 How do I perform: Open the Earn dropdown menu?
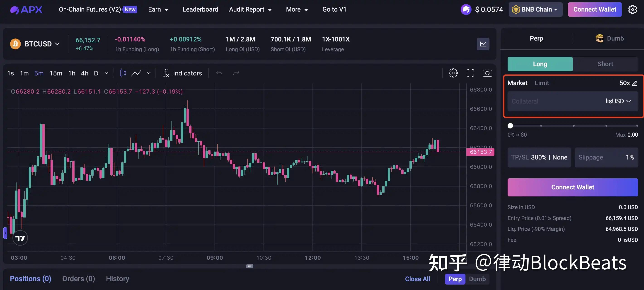[x=158, y=10]
